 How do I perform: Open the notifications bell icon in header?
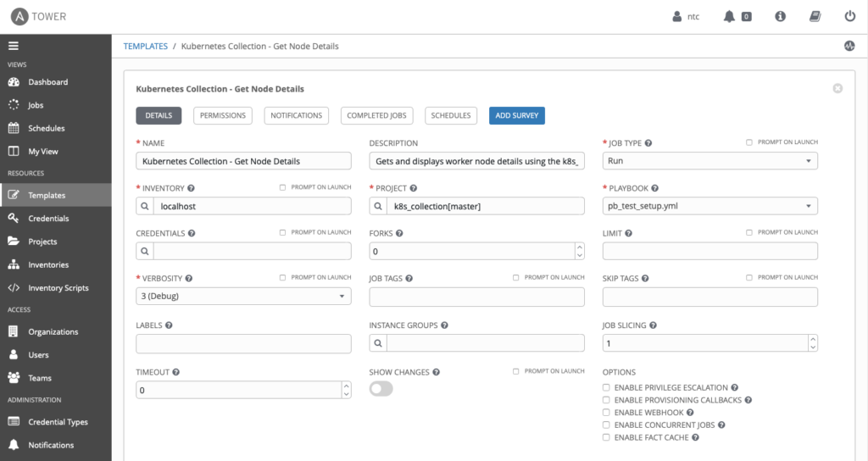[729, 17]
